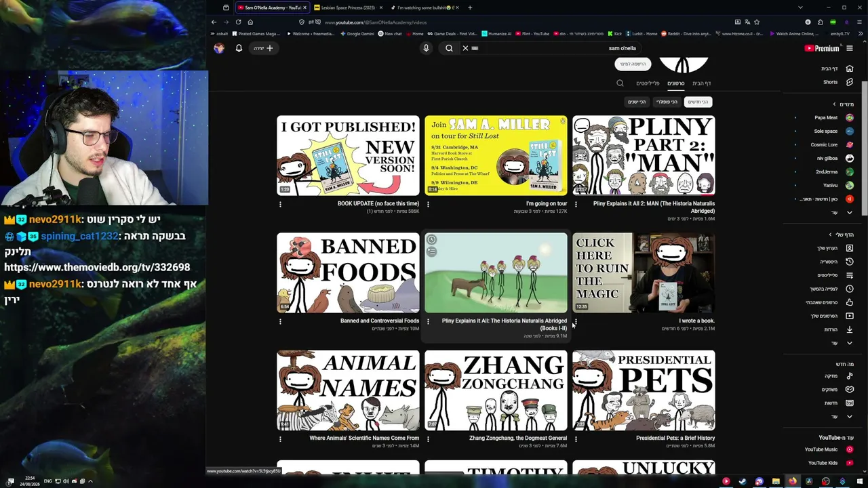Select the Latest sort chip
868x488 pixels.
point(697,102)
